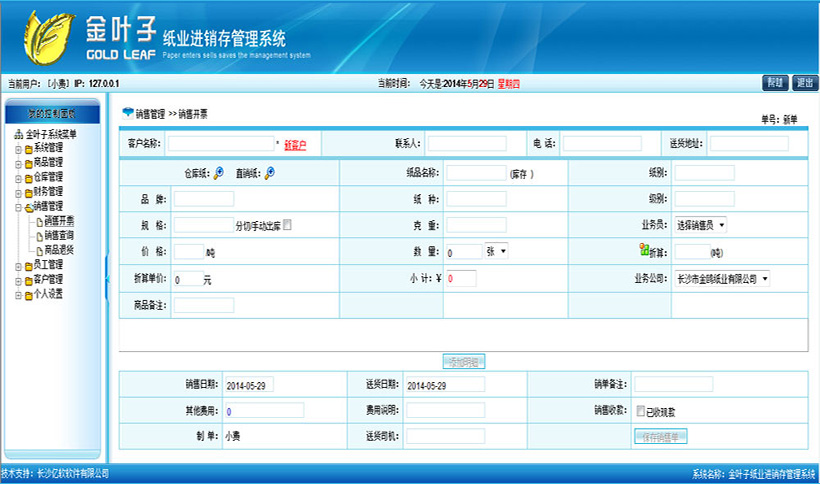Expand the 系统管理 tree node
The height and width of the screenshot is (484, 820).
[17, 148]
